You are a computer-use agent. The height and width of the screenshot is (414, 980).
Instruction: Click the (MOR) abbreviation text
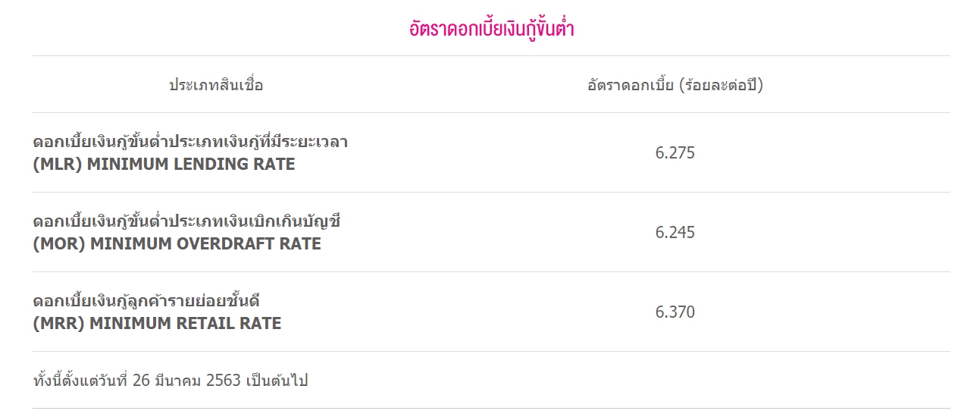(58, 243)
